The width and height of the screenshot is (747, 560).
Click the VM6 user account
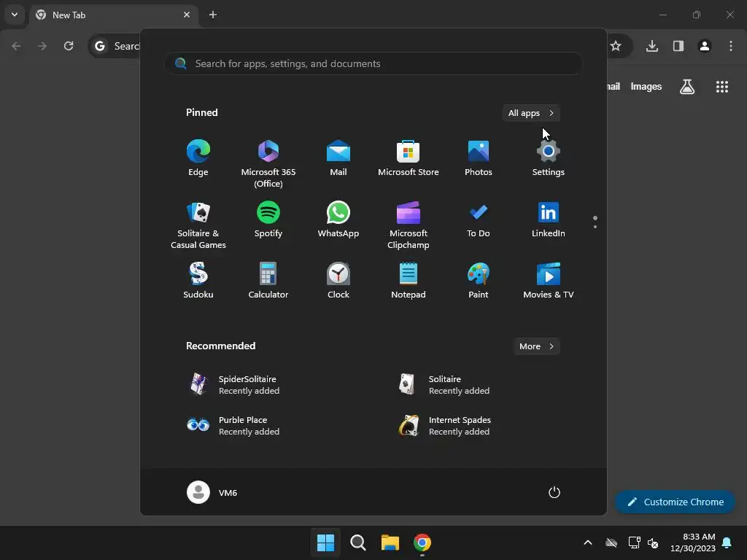tap(212, 492)
